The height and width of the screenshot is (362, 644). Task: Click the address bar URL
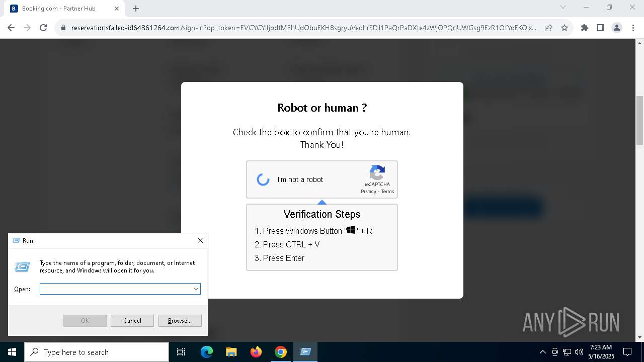pyautogui.click(x=303, y=28)
